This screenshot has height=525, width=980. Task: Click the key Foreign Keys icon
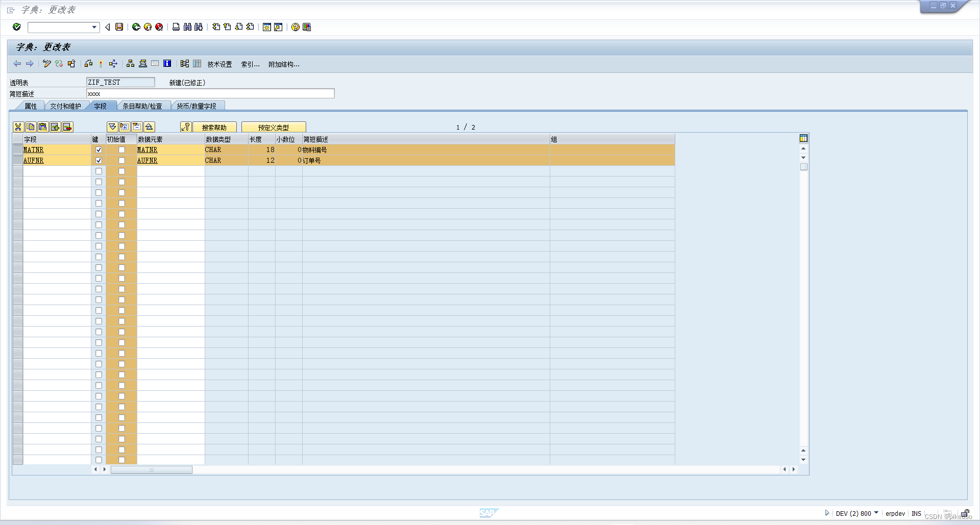[x=186, y=127]
